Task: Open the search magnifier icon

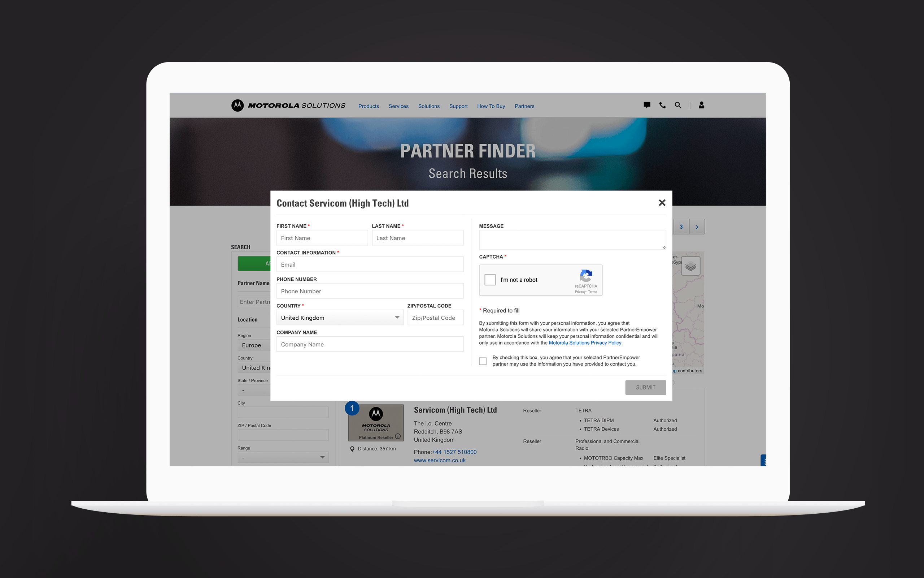Action: click(678, 105)
